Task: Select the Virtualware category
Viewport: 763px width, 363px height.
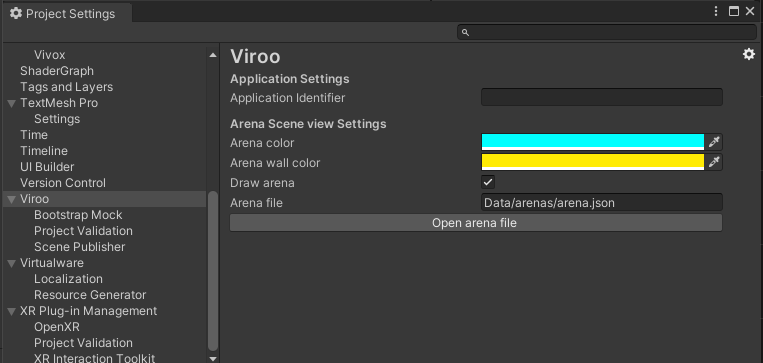Action: pyautogui.click(x=52, y=263)
